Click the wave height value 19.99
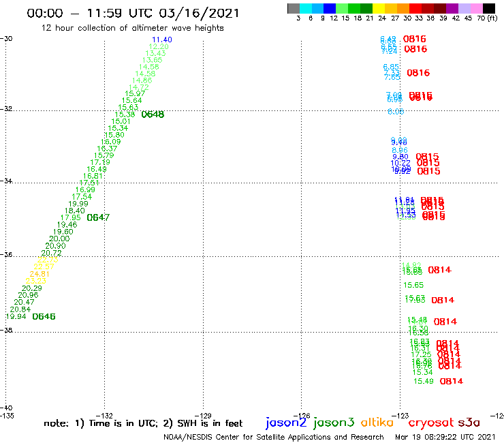Viewport: 504px width, 443px height. tap(78, 204)
